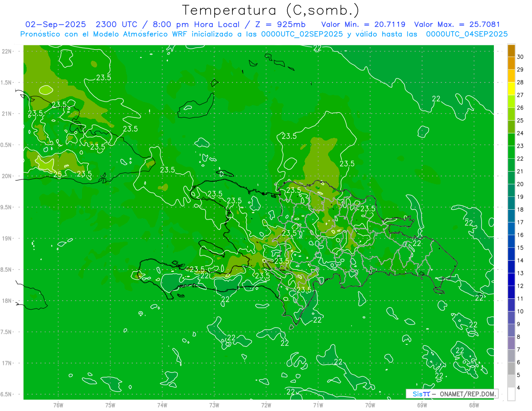Click the dark blue legend swatch between 12 and 13
The image size is (532, 411).
(x=511, y=280)
